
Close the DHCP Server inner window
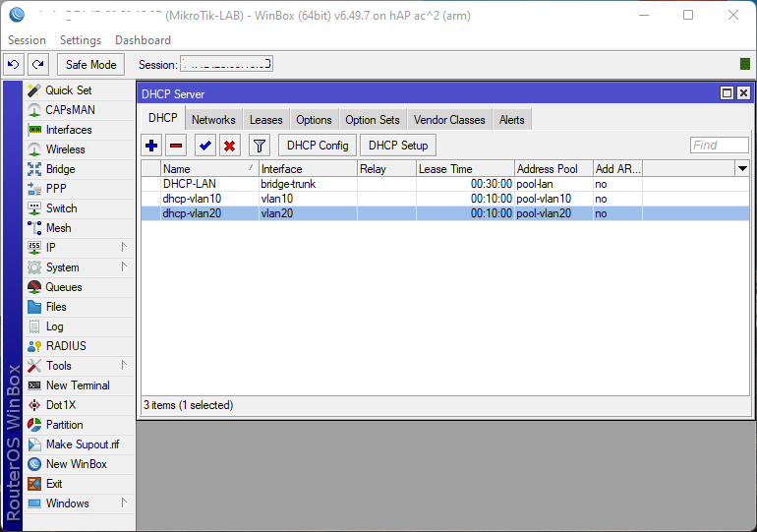pyautogui.click(x=743, y=93)
